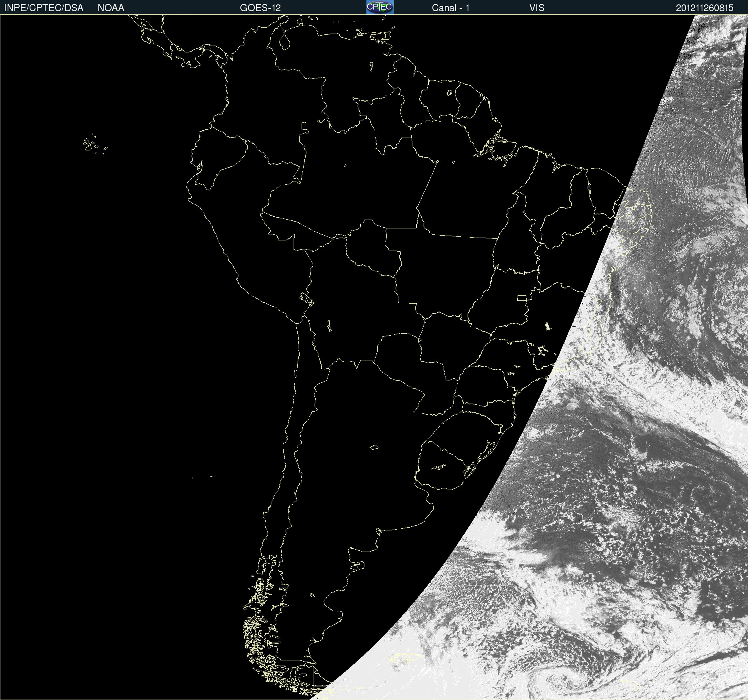This screenshot has width=748, height=700.
Task: Click the CPTEC logo in the header
Action: [x=380, y=7]
